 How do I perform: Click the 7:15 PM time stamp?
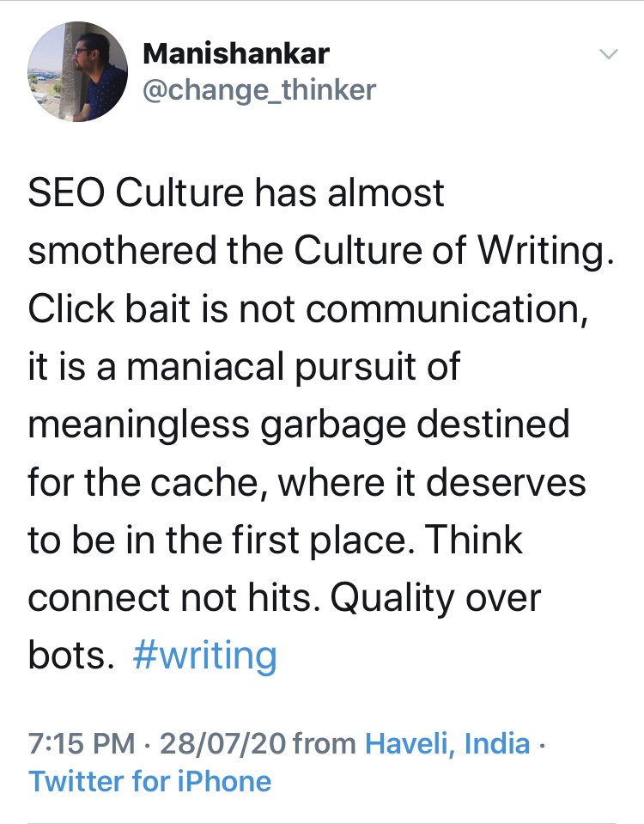coord(81,742)
